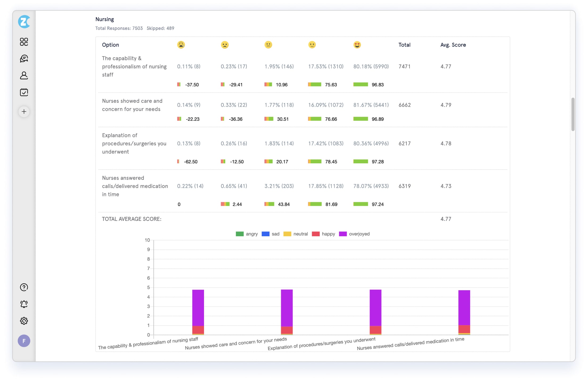The width and height of the screenshot is (588, 382).
Task: Click the 43.84 sentiment score bar
Action: (269, 204)
